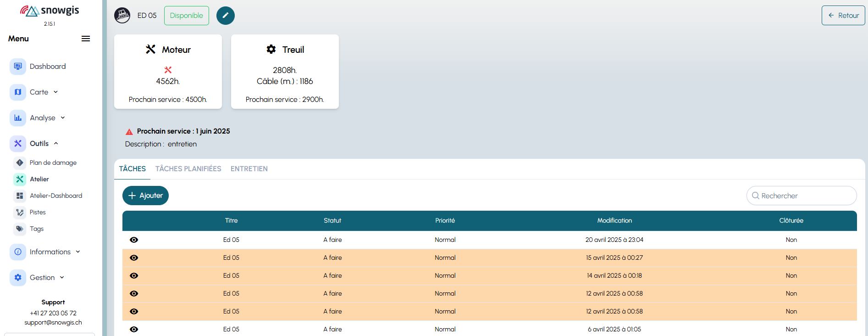The image size is (868, 336).
Task: View task modified 15 avril 2025 via eye icon
Action: [134, 258]
